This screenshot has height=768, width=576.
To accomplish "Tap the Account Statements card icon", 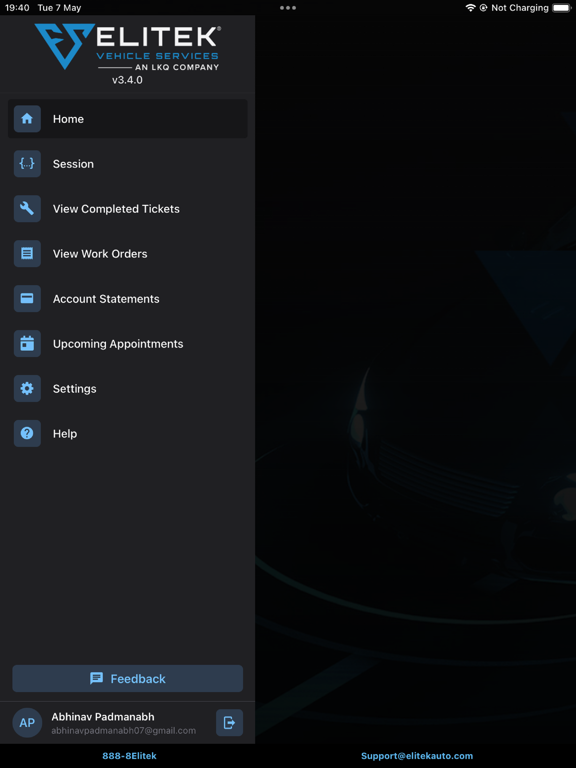I will pyautogui.click(x=27, y=298).
